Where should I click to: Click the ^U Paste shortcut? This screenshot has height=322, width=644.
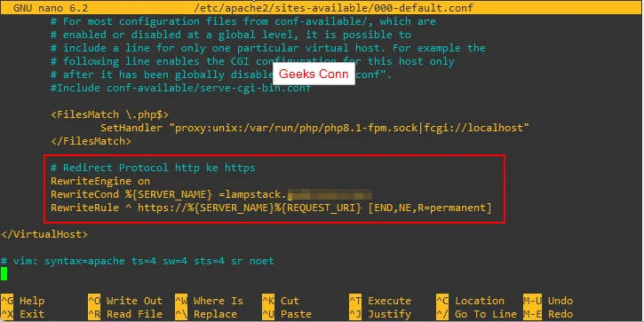287,314
